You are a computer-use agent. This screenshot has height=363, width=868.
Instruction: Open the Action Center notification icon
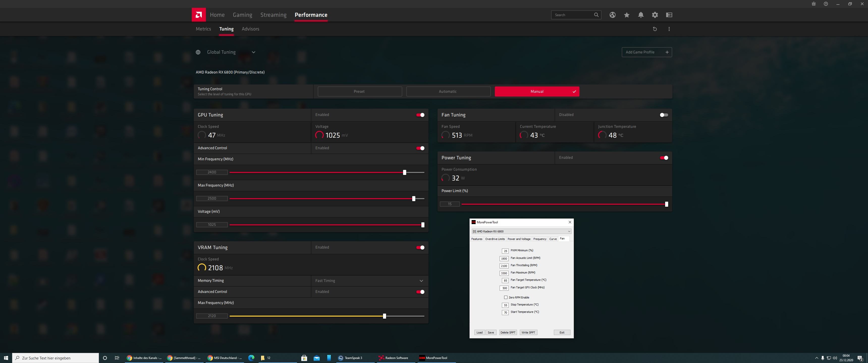(x=860, y=358)
